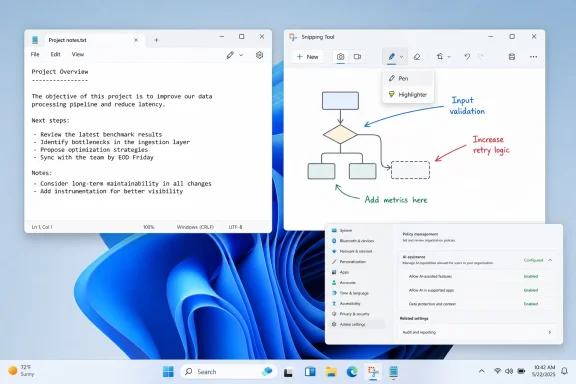Image resolution: width=576 pixels, height=384 pixels.
Task: Choose Pen from the dropdown menu
Action: 408,78
